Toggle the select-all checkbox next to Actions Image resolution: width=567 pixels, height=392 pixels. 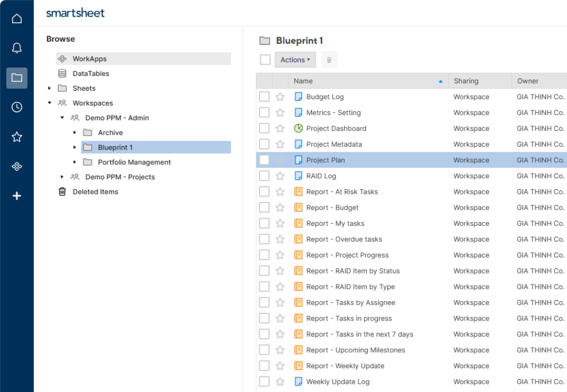coord(265,60)
